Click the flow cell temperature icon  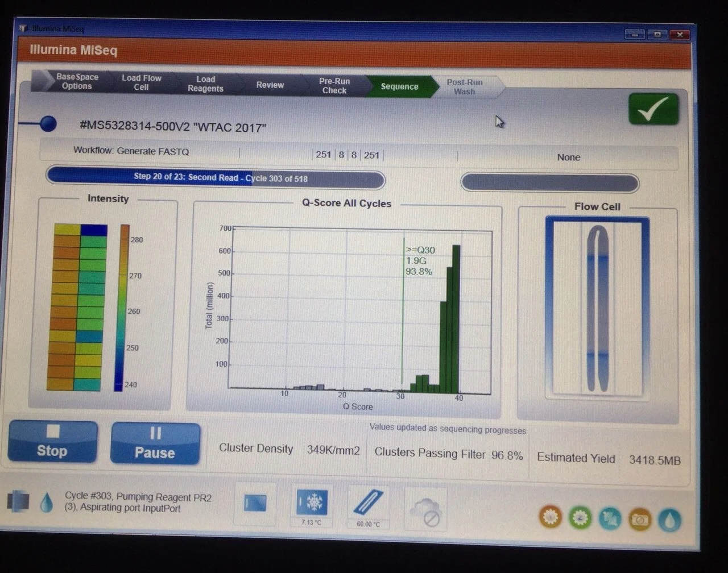point(367,503)
